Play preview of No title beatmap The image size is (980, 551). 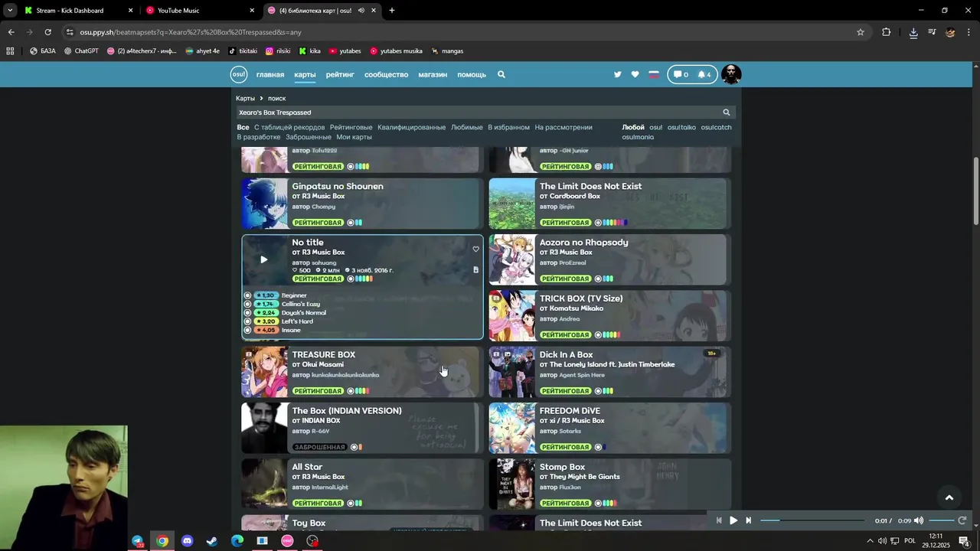pyautogui.click(x=264, y=259)
